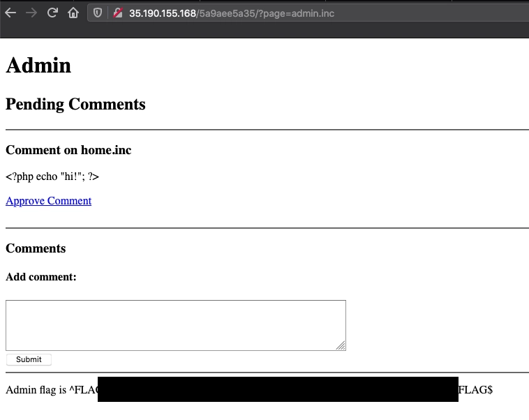The height and width of the screenshot is (420, 529).
Task: Open the browser home page icon
Action: tap(73, 13)
